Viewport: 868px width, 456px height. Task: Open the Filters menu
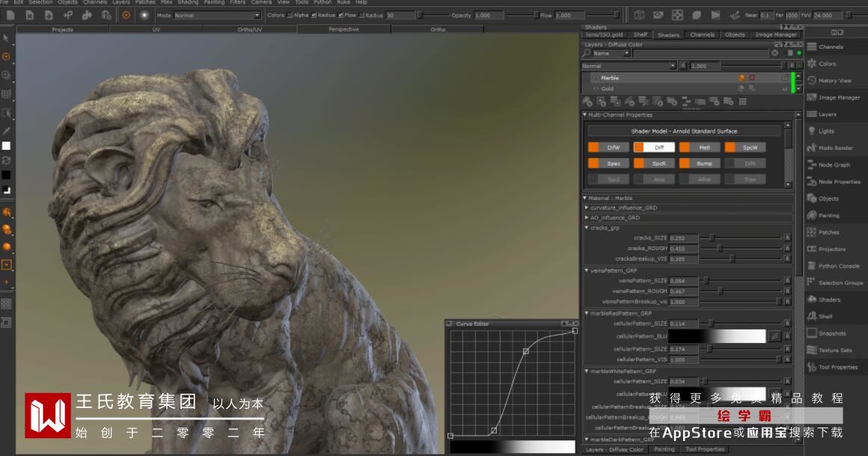(237, 2)
